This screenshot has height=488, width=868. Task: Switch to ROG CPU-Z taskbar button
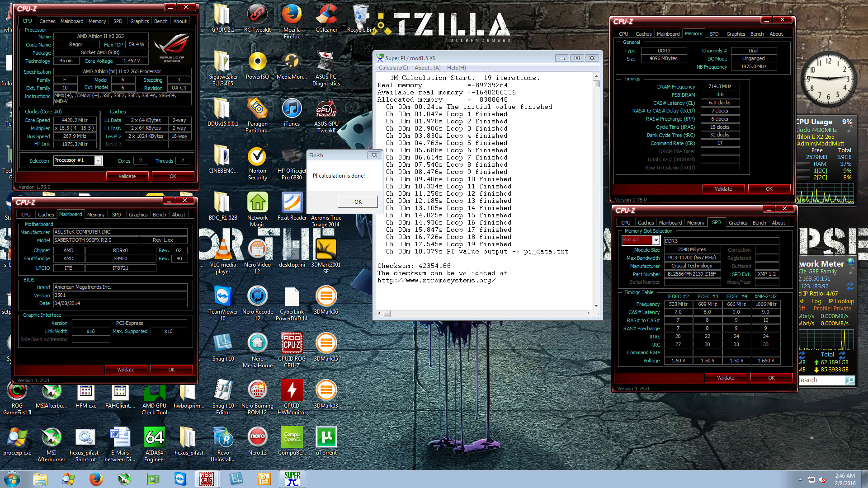pyautogui.click(x=207, y=479)
